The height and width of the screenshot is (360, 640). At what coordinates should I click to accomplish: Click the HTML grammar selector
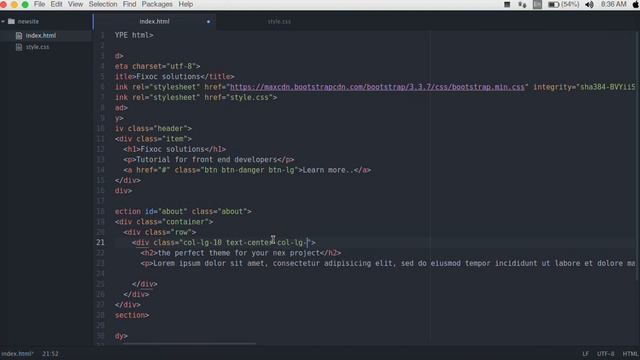[631, 354]
